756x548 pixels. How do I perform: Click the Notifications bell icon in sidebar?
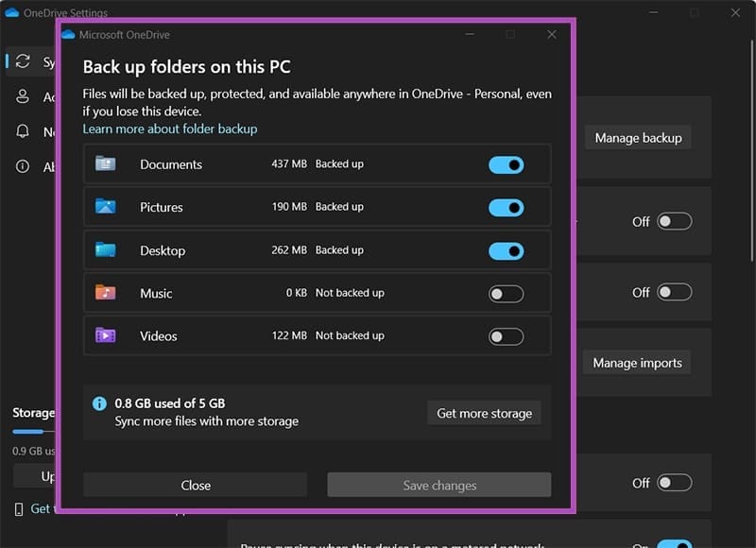tap(23, 131)
